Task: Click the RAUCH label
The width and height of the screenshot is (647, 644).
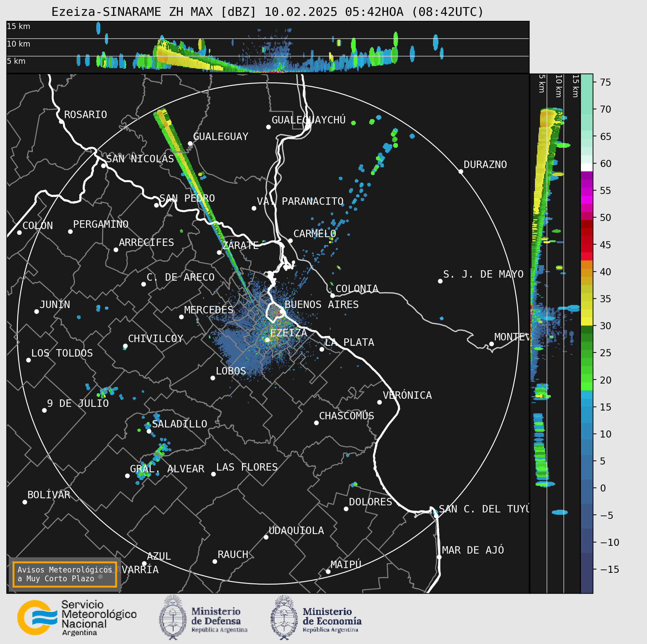Action: coord(233,555)
